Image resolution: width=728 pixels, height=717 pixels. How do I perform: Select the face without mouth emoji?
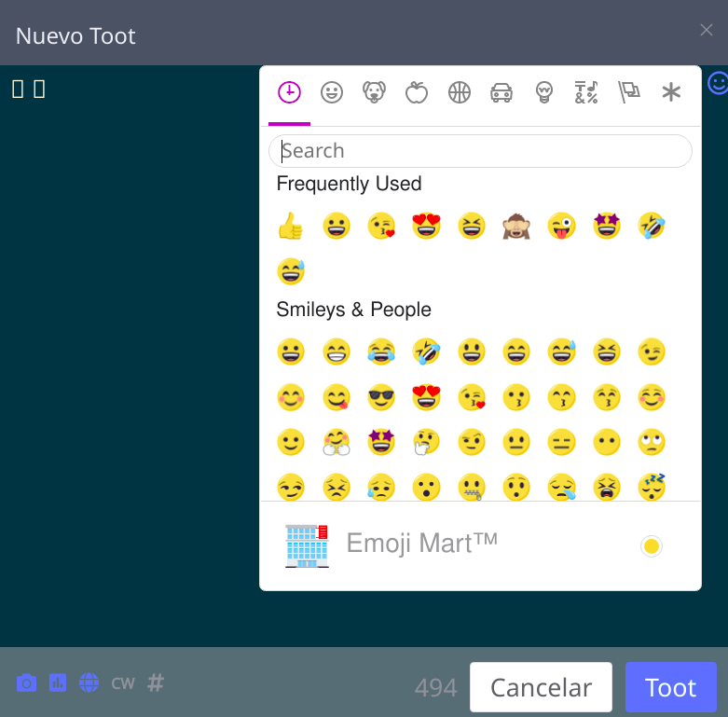pos(607,442)
